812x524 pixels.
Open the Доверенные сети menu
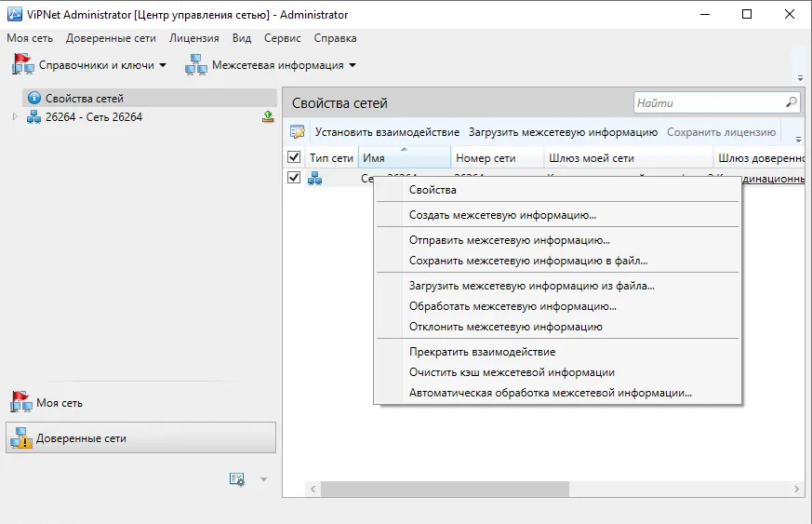[x=111, y=38]
